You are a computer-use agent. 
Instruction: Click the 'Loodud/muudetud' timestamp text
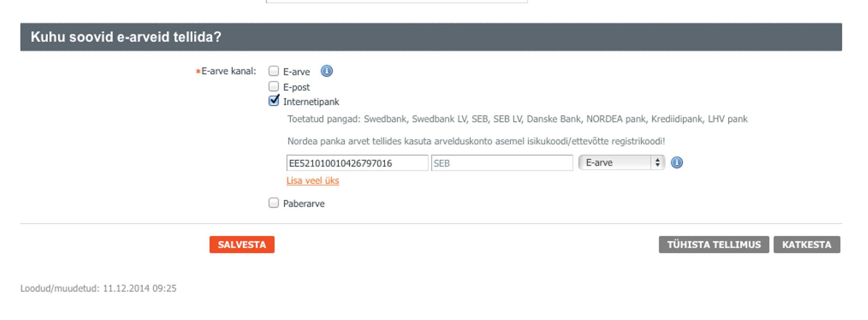(x=98, y=288)
